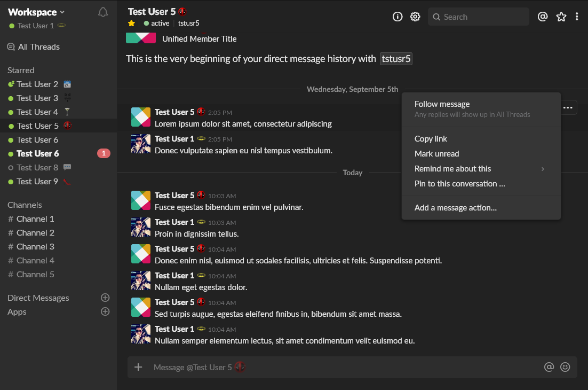Image resolution: width=588 pixels, height=390 pixels.
Task: Expand the Workspace menu dropdown
Action: tap(36, 12)
